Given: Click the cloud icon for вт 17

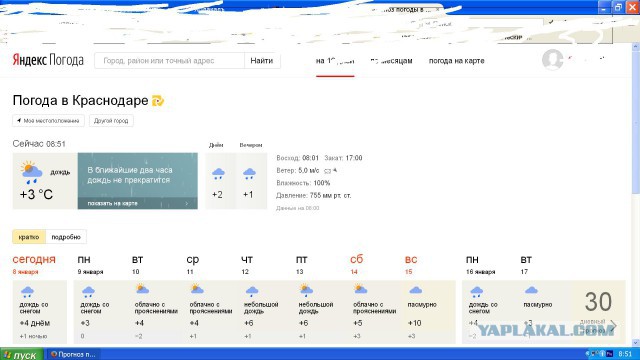Looking at the screenshot, I should tap(531, 290).
